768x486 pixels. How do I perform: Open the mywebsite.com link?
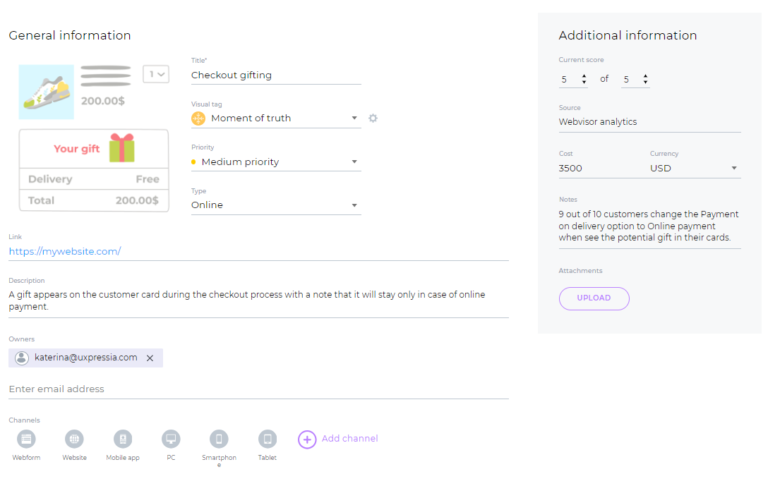(65, 251)
